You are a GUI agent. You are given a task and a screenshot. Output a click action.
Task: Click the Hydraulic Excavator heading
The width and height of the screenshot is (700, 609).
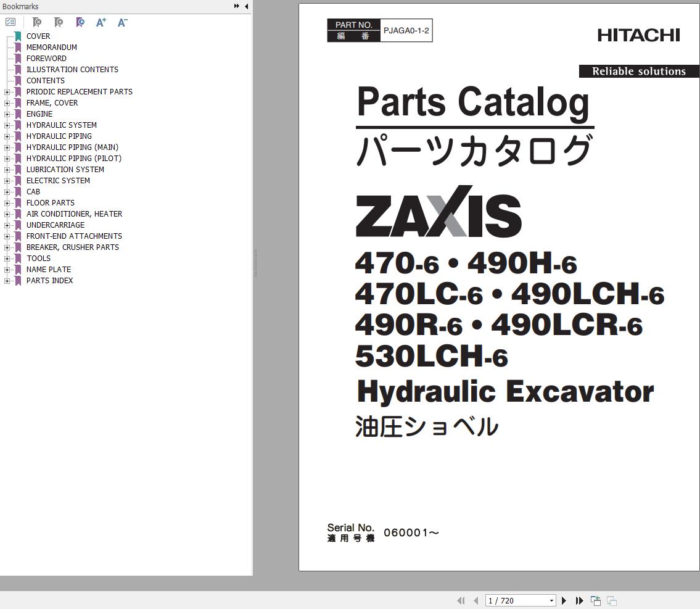505,392
